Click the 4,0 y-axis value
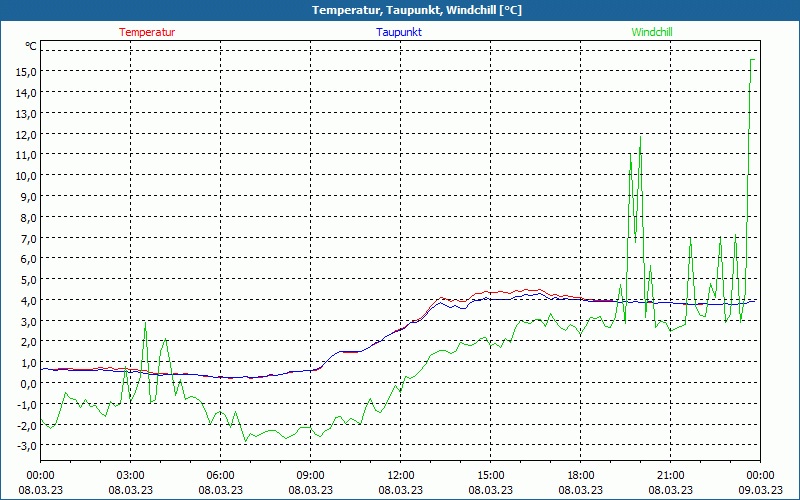The image size is (800, 500). pos(28,301)
